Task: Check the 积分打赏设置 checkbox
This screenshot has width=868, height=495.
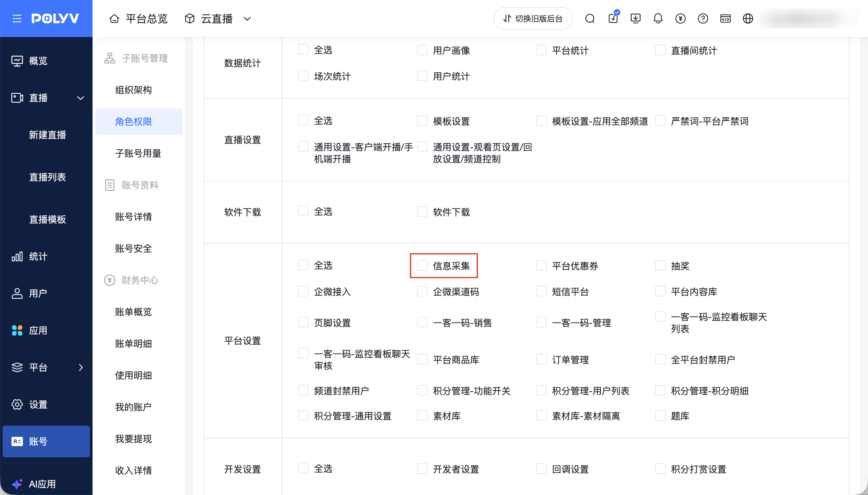Action: pyautogui.click(x=660, y=469)
